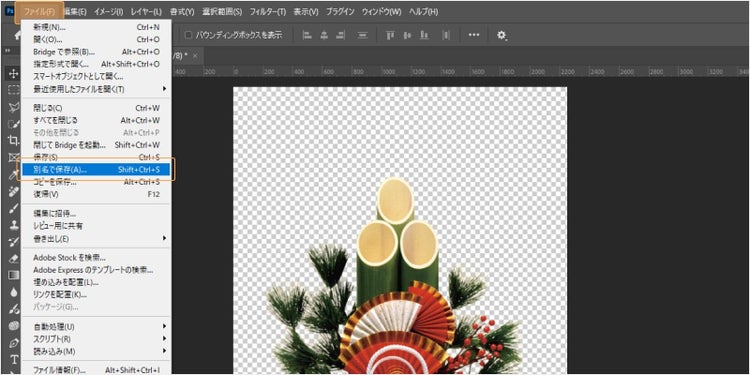This screenshot has width=750, height=375.
Task: Select the Gradient tool
Action: 13,275
